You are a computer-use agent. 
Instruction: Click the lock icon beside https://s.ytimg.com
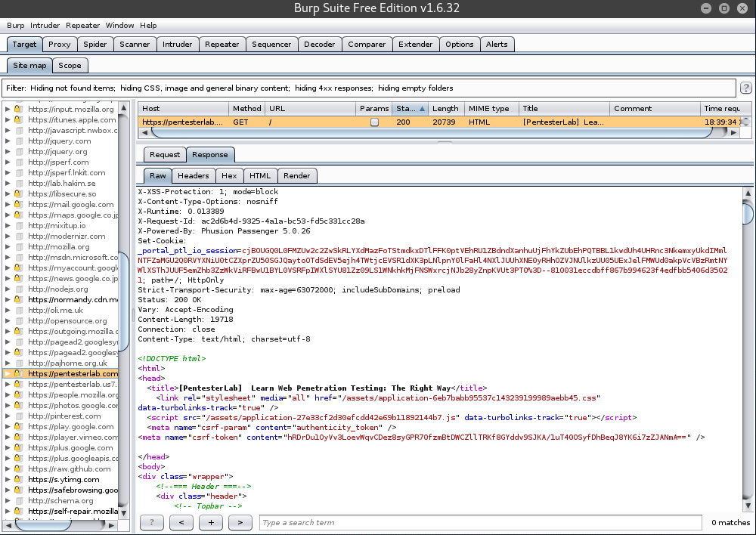click(18, 479)
